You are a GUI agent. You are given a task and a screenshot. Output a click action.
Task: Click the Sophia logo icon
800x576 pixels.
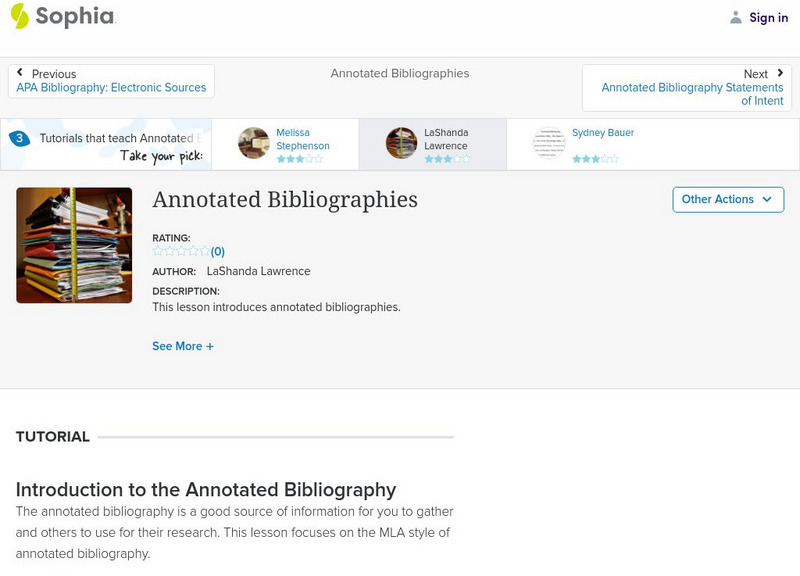click(x=20, y=16)
